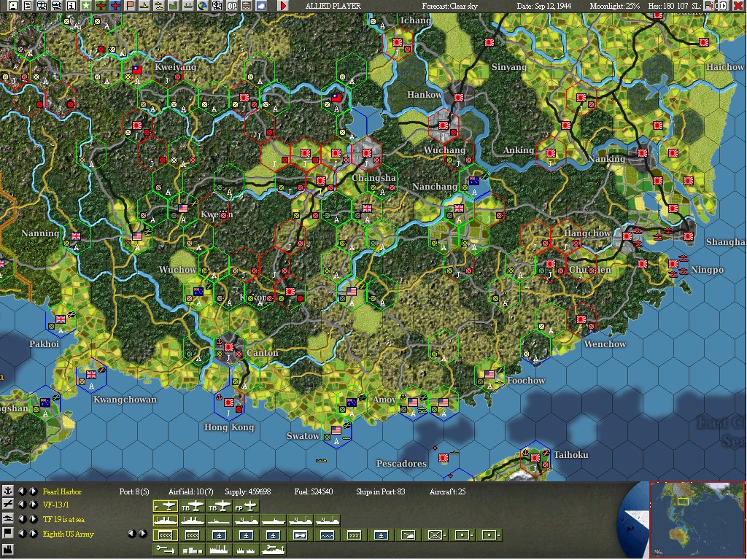Screen dimensions: 747x560
Task: Click the red plane on green background icon
Action: point(101,6)
